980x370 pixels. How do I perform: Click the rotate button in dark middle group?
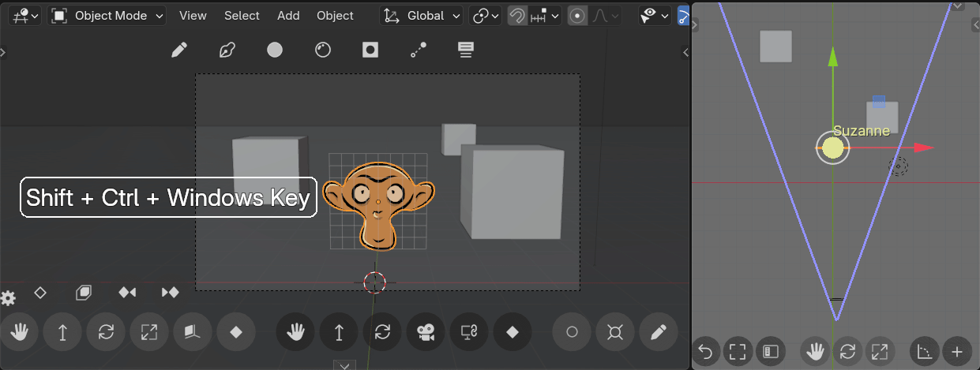pos(382,332)
